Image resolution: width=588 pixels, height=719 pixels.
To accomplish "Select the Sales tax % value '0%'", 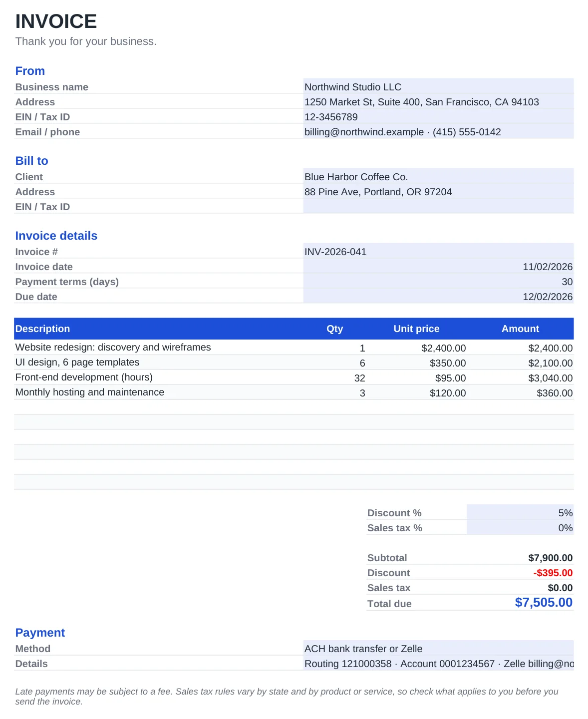I will coord(520,527).
